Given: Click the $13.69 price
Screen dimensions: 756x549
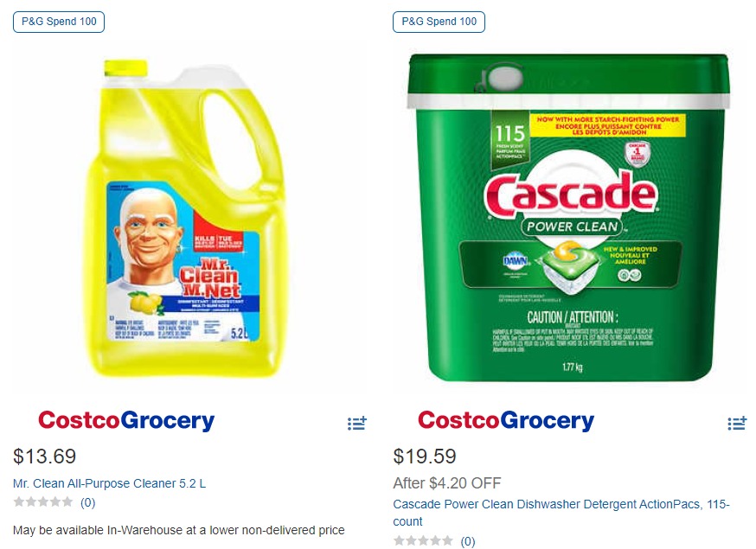Looking at the screenshot, I should coord(45,456).
